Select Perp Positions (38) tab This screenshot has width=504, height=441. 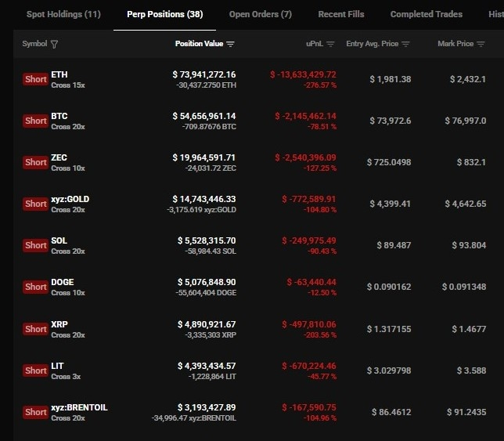coord(165,14)
